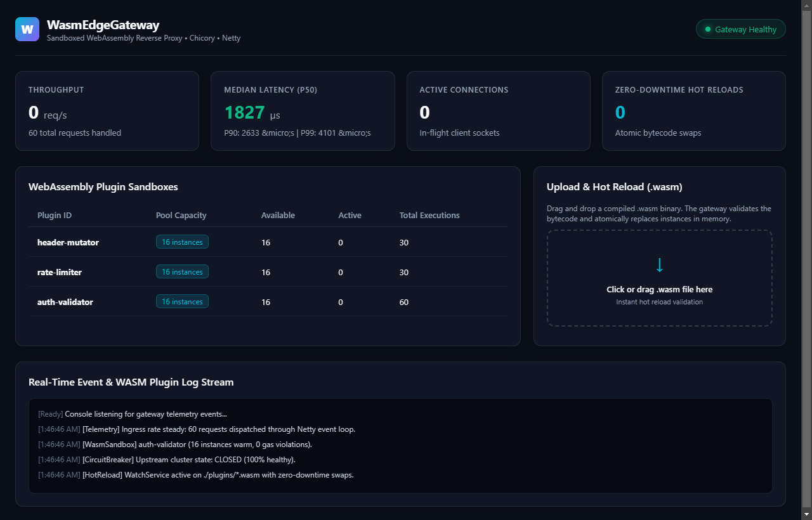Select the header-mutator plugin row name

pos(68,242)
